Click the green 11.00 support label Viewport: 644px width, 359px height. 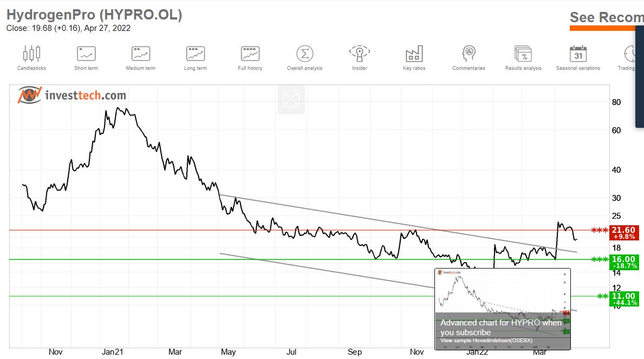pyautogui.click(x=624, y=299)
